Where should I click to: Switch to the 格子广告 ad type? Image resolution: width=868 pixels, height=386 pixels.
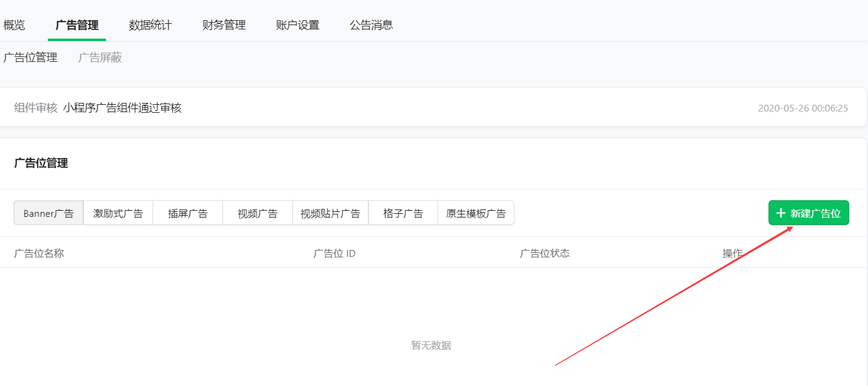pyautogui.click(x=403, y=213)
